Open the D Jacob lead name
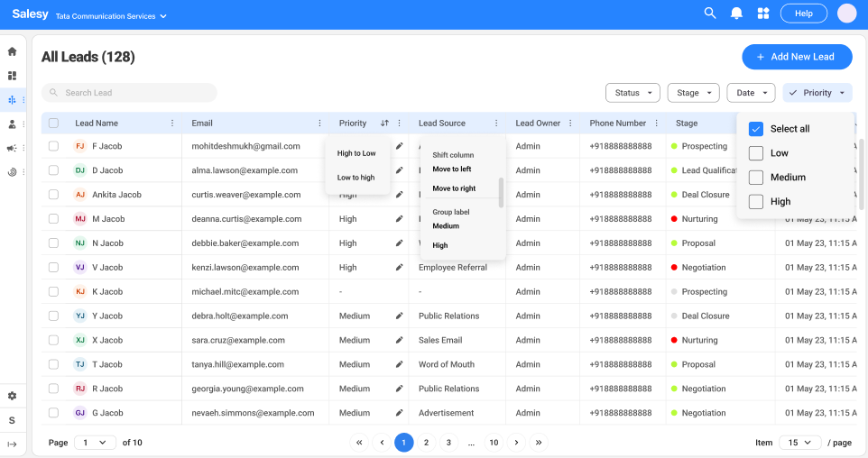The height and width of the screenshot is (458, 868). [x=107, y=170]
